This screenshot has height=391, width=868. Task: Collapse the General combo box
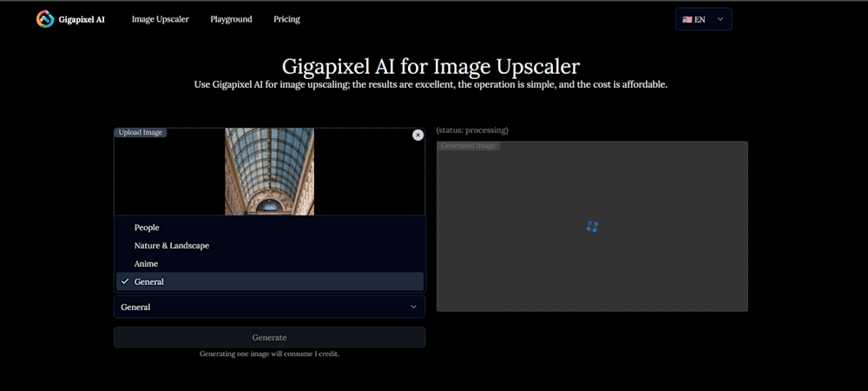point(270,307)
